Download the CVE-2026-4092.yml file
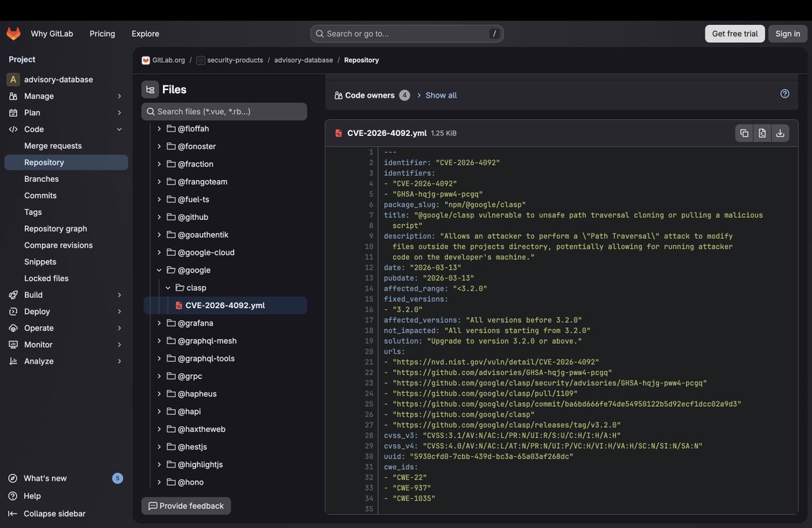The image size is (812, 528). click(x=780, y=133)
